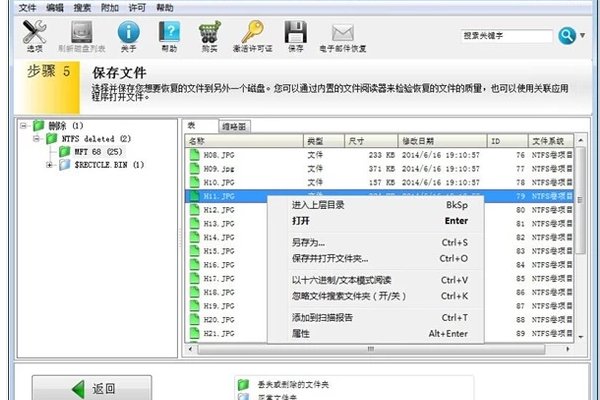Sort by the 名称 column header
The width and height of the screenshot is (600, 400).
pos(244,141)
